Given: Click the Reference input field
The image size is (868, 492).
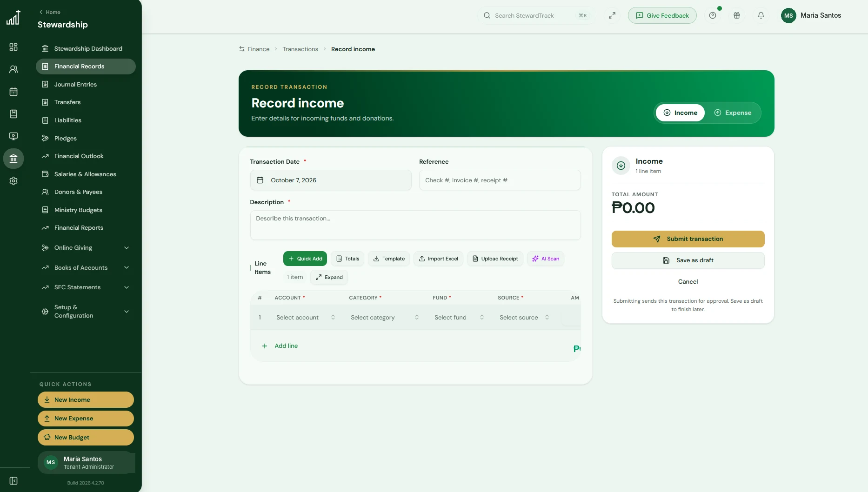Looking at the screenshot, I should coord(500,180).
